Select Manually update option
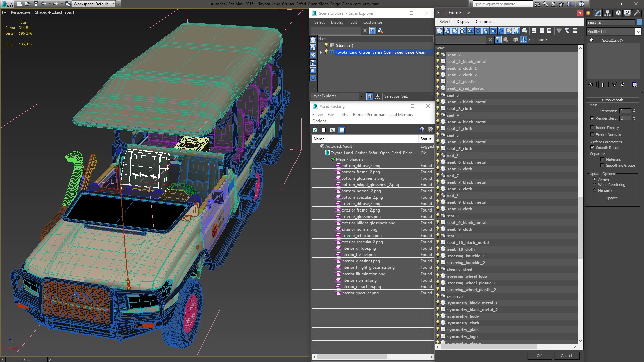This screenshot has width=644, height=362. click(x=594, y=190)
